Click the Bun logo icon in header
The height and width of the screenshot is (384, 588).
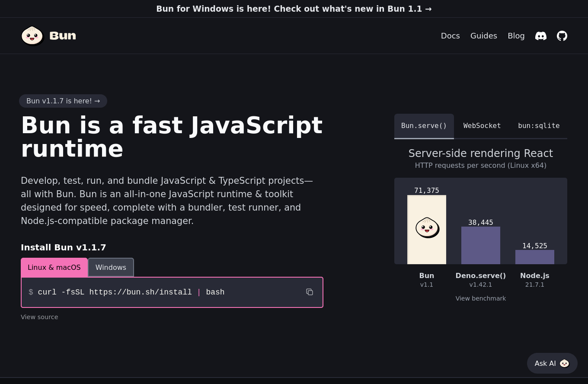[32, 35]
